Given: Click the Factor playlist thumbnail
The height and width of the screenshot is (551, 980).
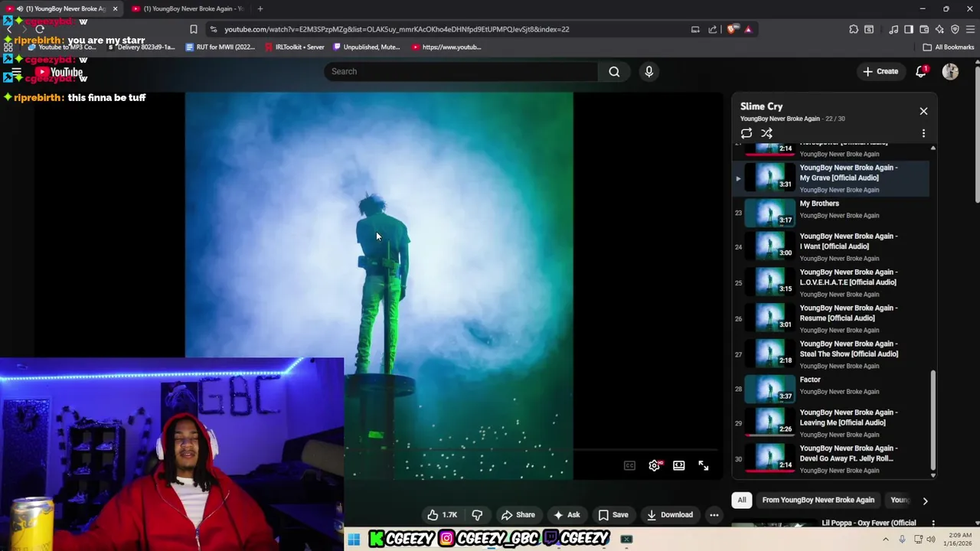Looking at the screenshot, I should click(769, 389).
